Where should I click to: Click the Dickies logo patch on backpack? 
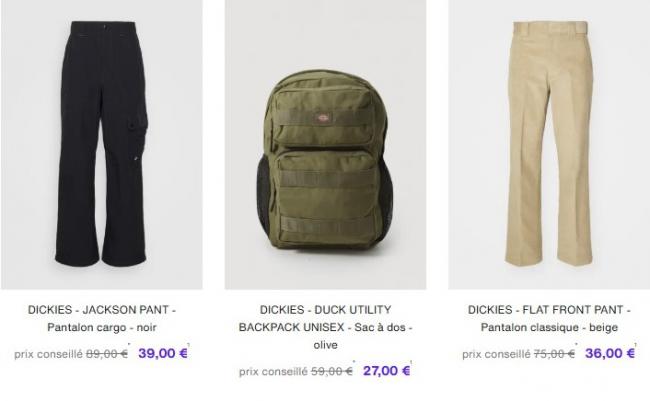322,118
